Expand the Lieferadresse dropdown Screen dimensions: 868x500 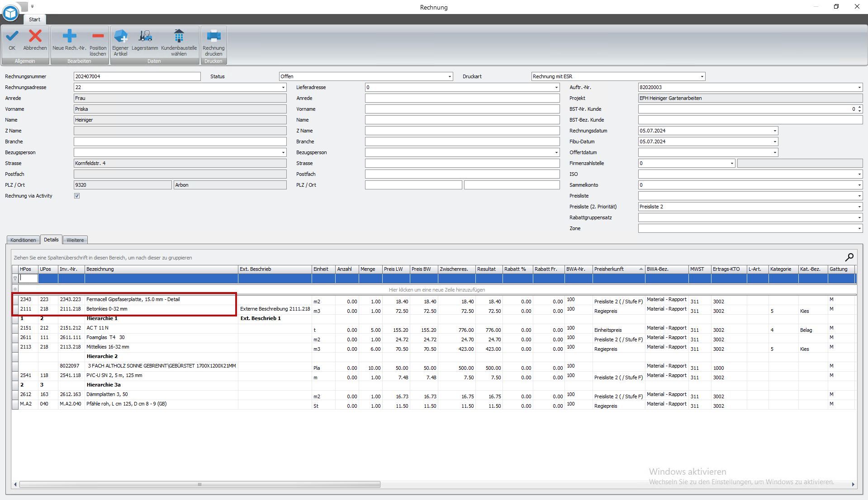[x=556, y=87]
